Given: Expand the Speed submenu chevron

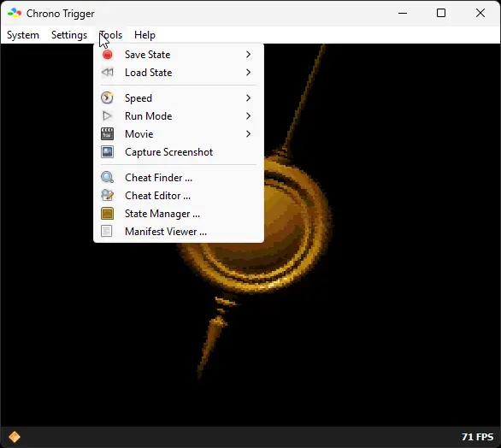Looking at the screenshot, I should [248, 98].
